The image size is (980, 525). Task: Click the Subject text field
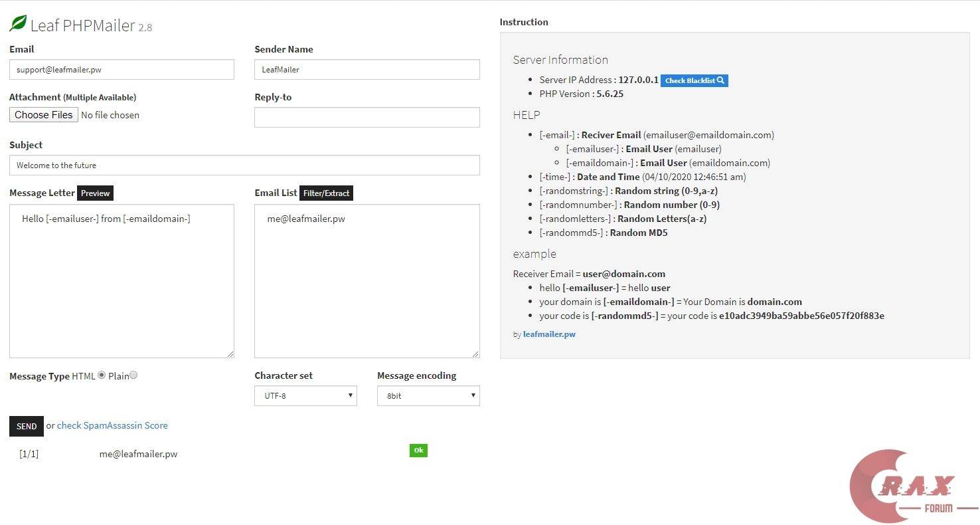[x=244, y=165]
